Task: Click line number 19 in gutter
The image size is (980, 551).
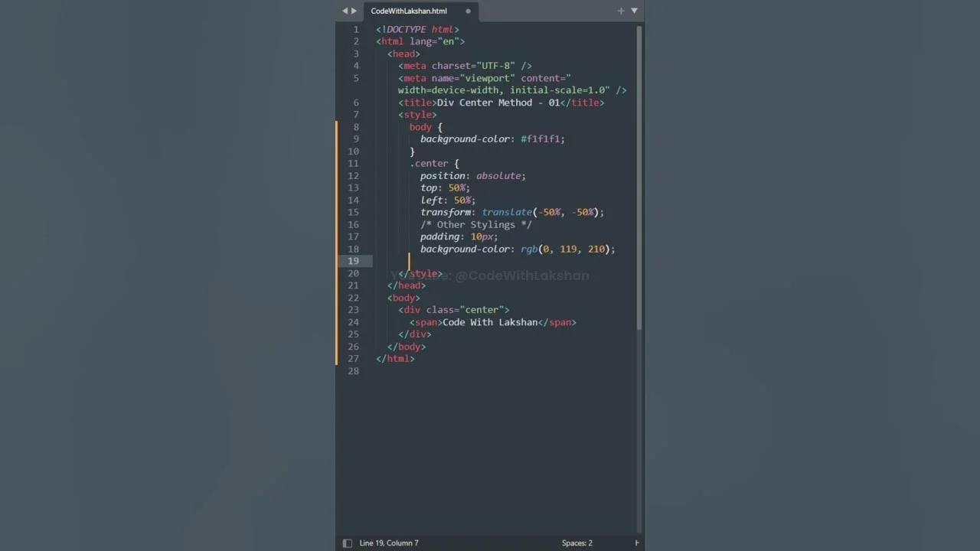Action: point(353,261)
